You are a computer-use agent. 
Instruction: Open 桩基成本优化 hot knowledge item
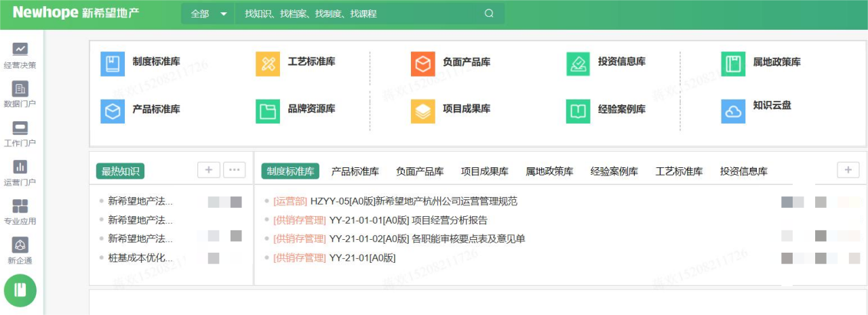140,258
